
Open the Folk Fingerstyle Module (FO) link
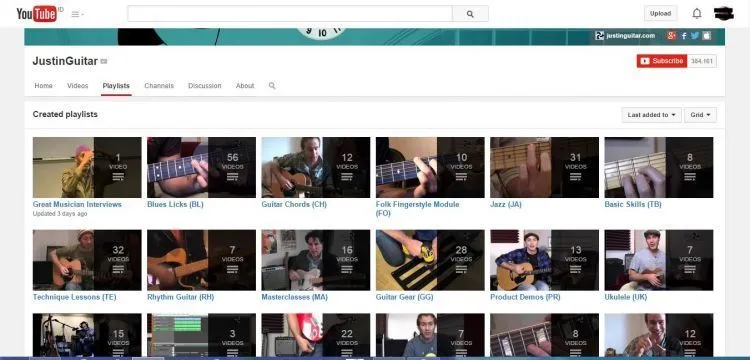click(x=418, y=209)
